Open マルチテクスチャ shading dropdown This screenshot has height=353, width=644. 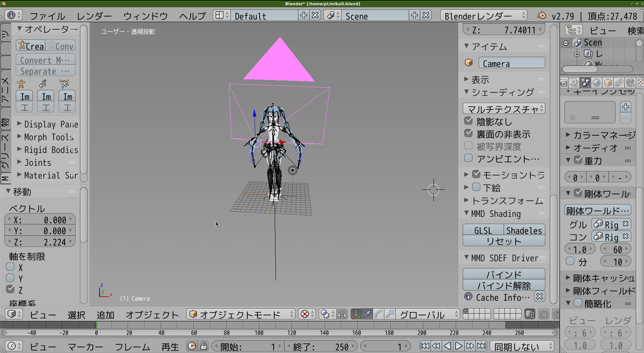coord(504,109)
